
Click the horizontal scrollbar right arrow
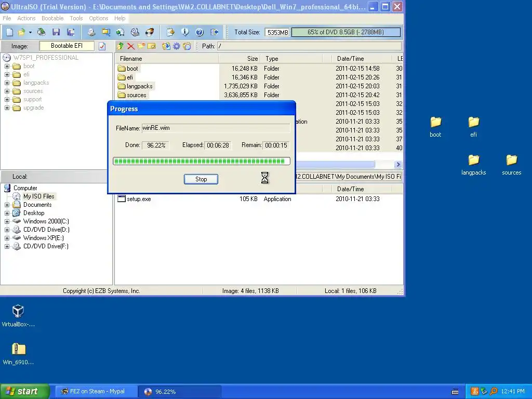(398, 165)
